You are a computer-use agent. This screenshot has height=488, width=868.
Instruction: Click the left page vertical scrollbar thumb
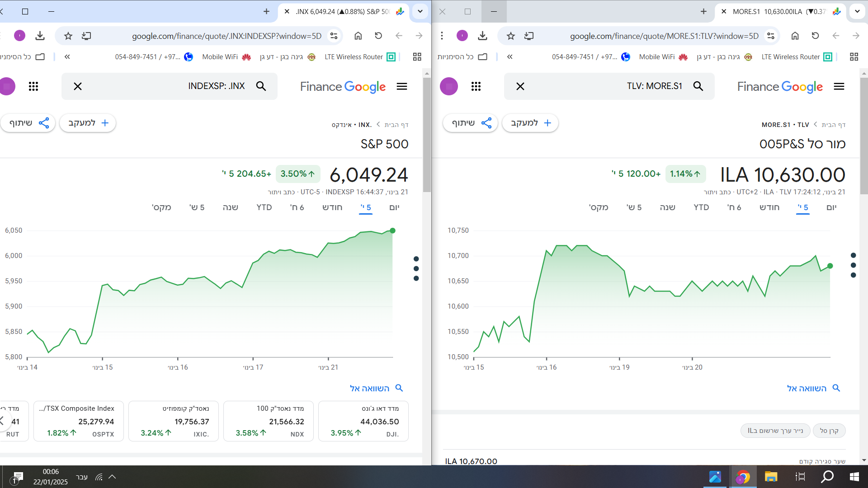427,136
